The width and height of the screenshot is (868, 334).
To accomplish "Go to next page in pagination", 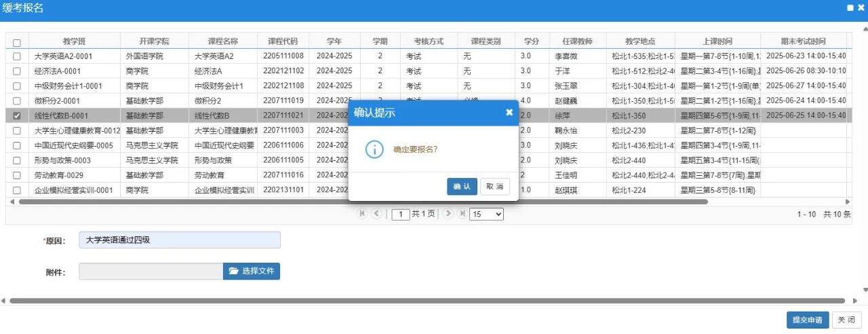I will (448, 214).
